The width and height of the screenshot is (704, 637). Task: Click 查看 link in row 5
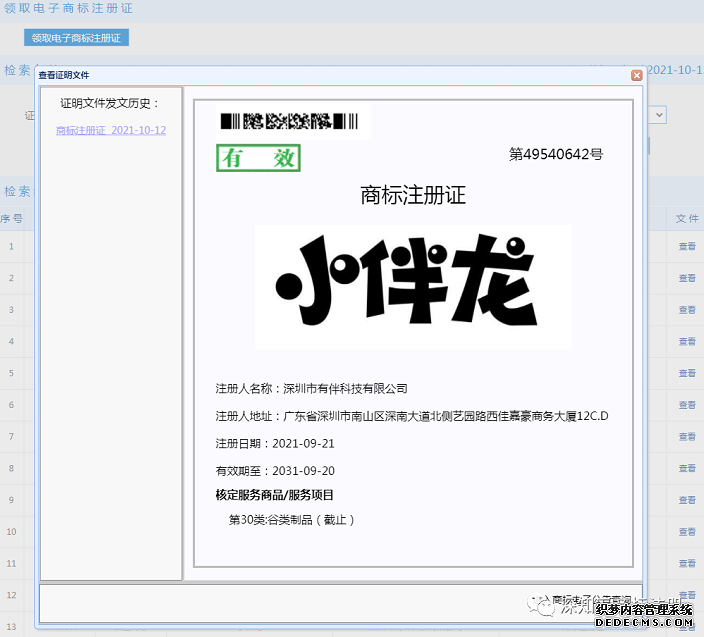[687, 373]
